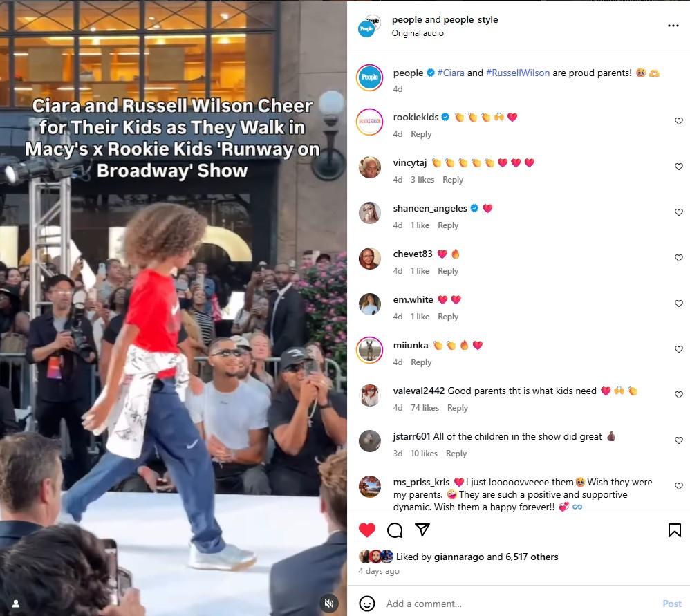The height and width of the screenshot is (616, 690).
Task: Open the Original audio link
Action: click(x=418, y=33)
